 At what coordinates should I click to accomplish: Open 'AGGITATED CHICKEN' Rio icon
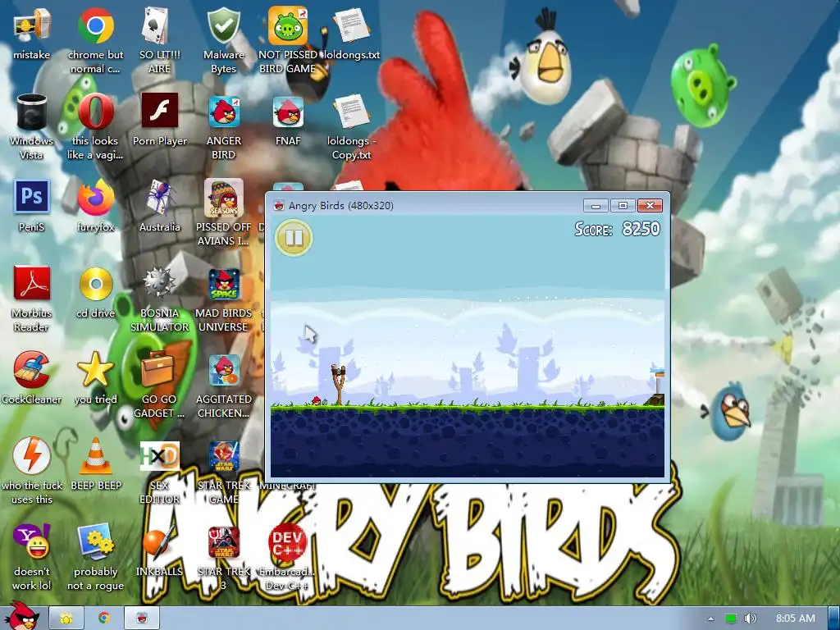(x=224, y=370)
